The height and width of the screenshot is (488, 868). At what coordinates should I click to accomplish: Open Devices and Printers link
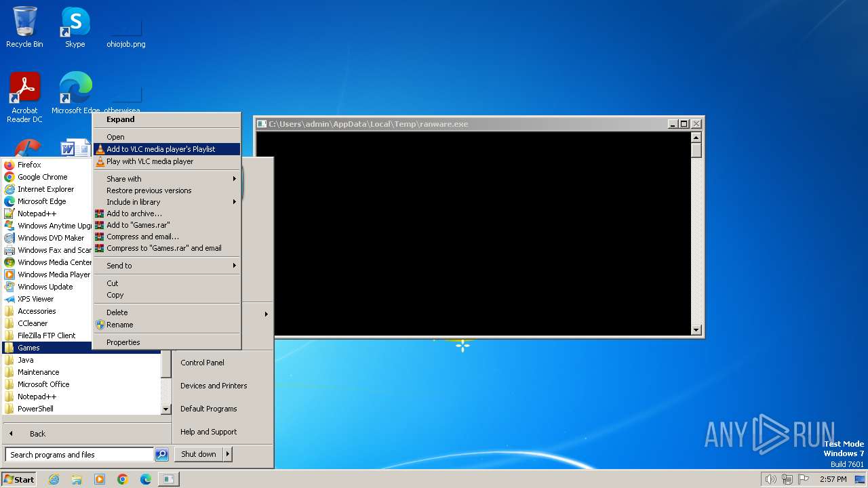[x=214, y=386]
